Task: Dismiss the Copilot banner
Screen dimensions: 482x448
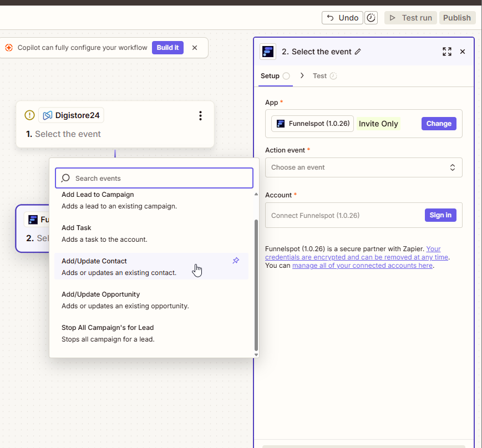Action: coord(195,48)
